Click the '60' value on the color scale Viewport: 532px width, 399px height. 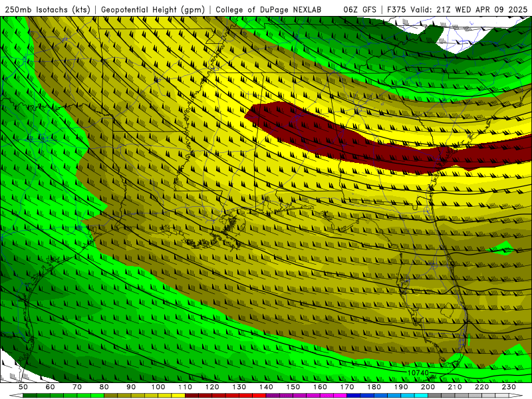click(51, 387)
